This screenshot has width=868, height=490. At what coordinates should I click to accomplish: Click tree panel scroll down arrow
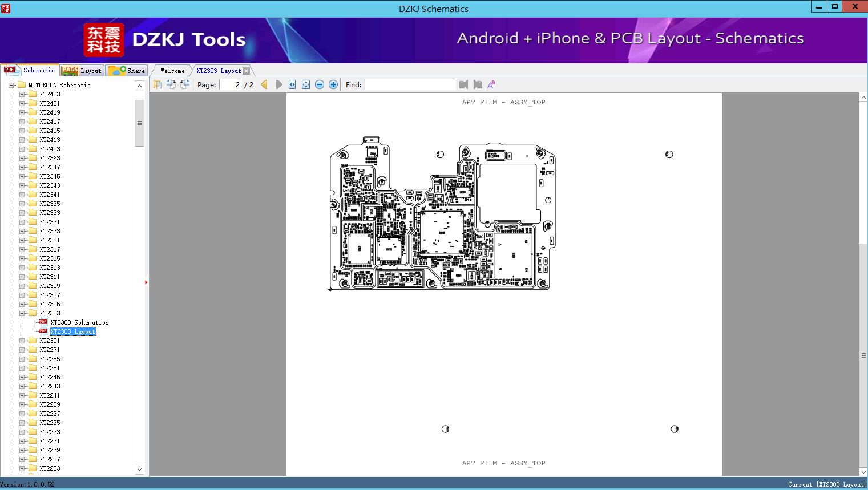[x=139, y=469]
